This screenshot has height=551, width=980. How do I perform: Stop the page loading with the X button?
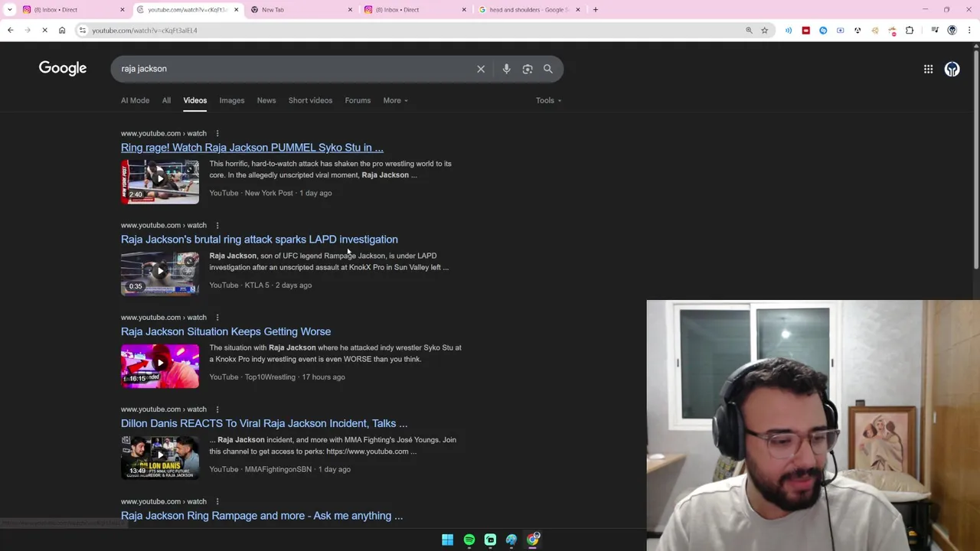pyautogui.click(x=44, y=30)
